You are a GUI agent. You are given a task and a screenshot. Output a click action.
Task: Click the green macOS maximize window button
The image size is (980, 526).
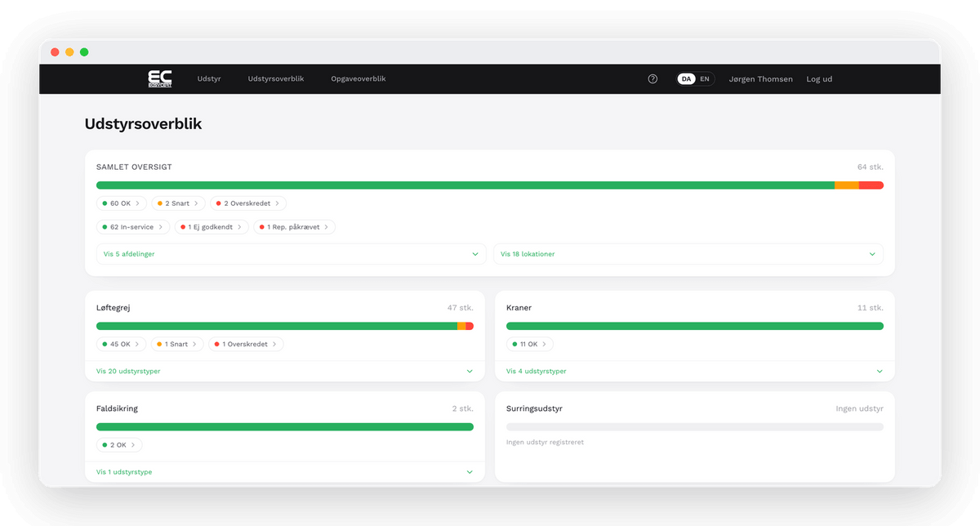point(84,52)
